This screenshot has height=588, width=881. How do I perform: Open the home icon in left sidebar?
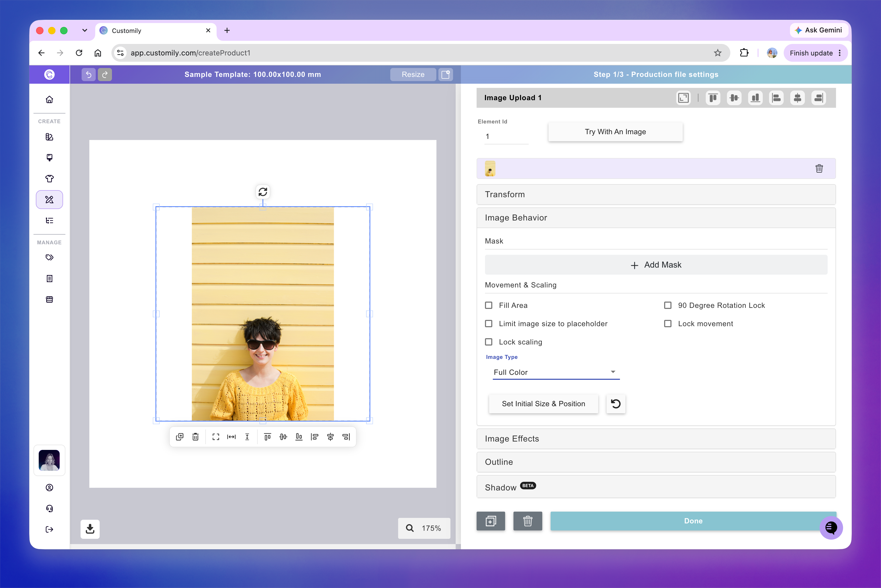(x=49, y=99)
